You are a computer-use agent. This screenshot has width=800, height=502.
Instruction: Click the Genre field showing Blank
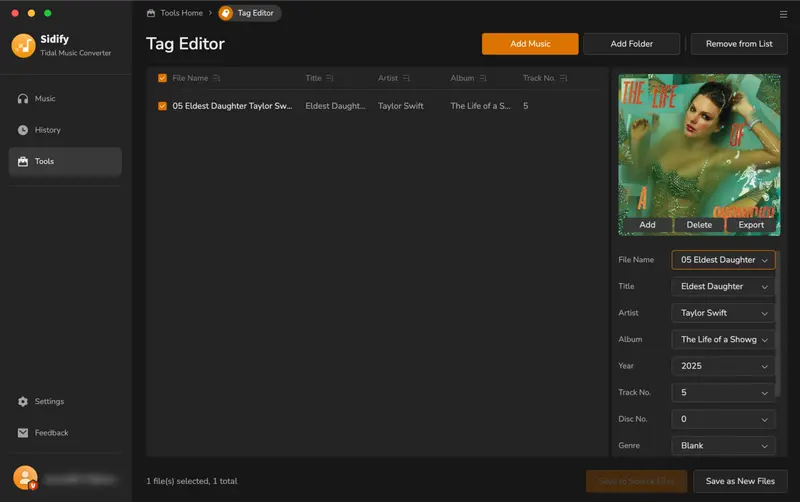pyautogui.click(x=723, y=446)
